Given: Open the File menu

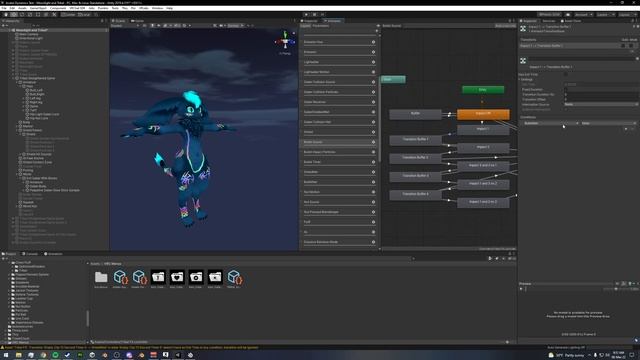Looking at the screenshot, I should (4, 8).
